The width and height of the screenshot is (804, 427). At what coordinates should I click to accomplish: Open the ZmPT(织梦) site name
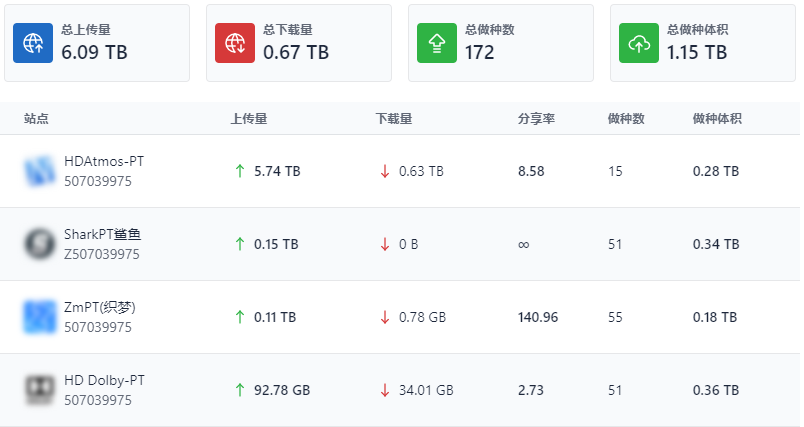[x=100, y=308]
